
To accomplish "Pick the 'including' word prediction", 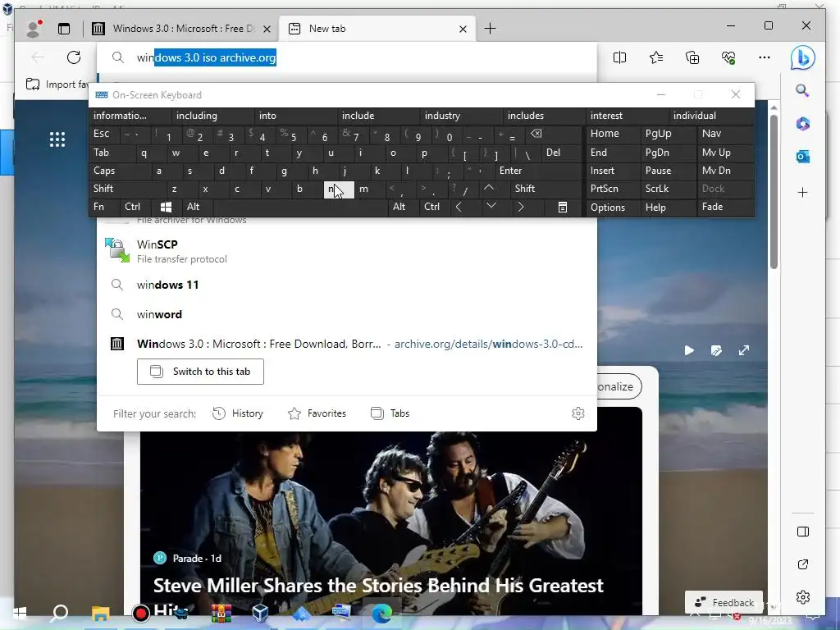I will 213,116.
